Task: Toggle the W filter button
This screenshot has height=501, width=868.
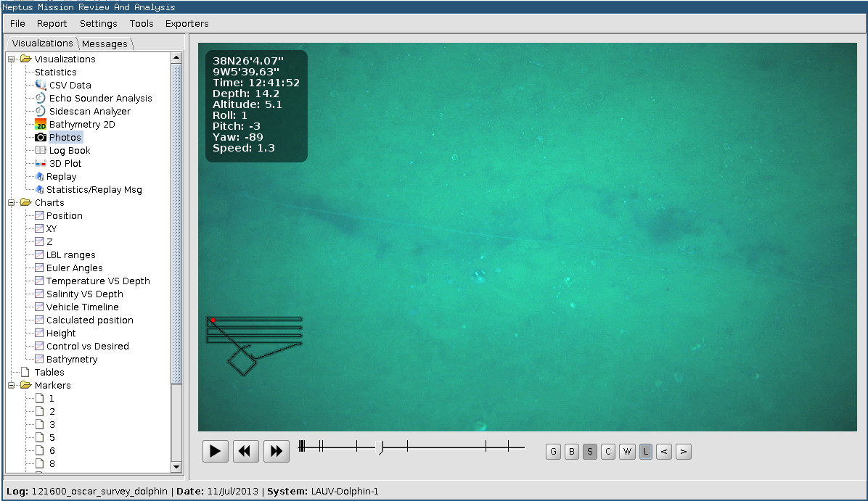Action: coord(627,452)
